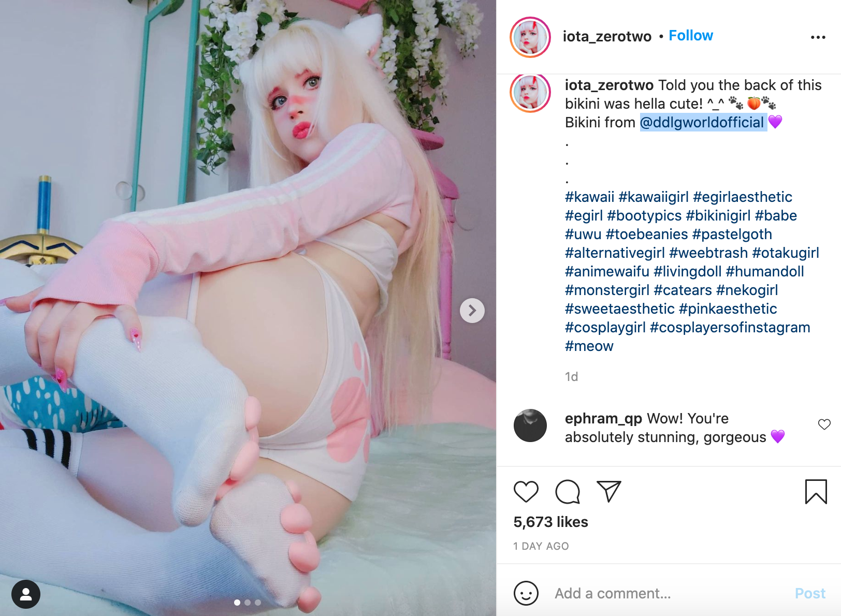View tagged people icon on photo
The width and height of the screenshot is (841, 616).
26,594
